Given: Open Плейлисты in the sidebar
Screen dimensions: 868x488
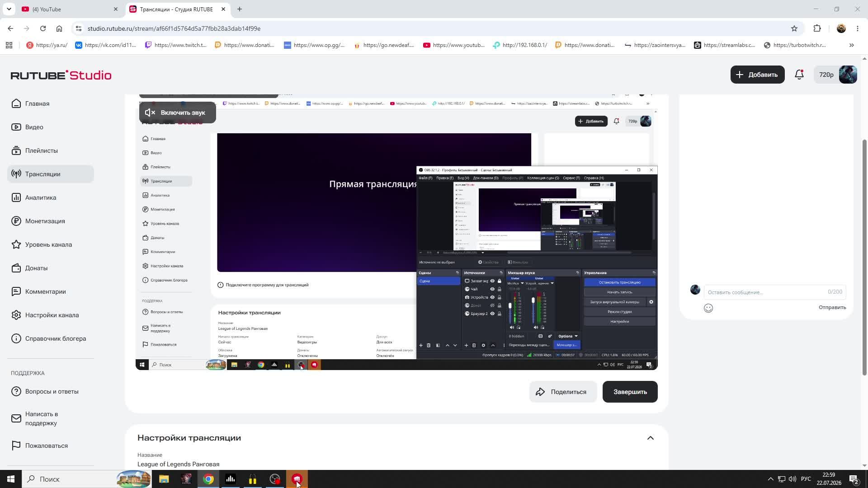Looking at the screenshot, I should (x=51, y=150).
